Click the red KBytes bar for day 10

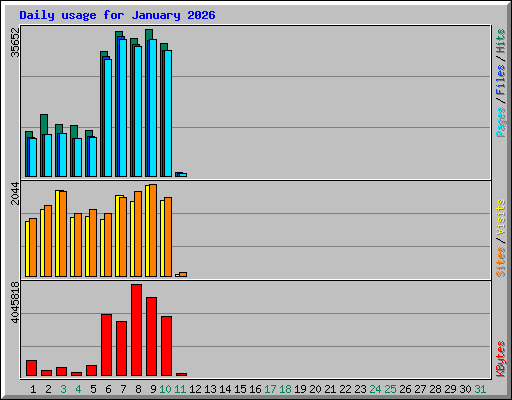point(166,346)
